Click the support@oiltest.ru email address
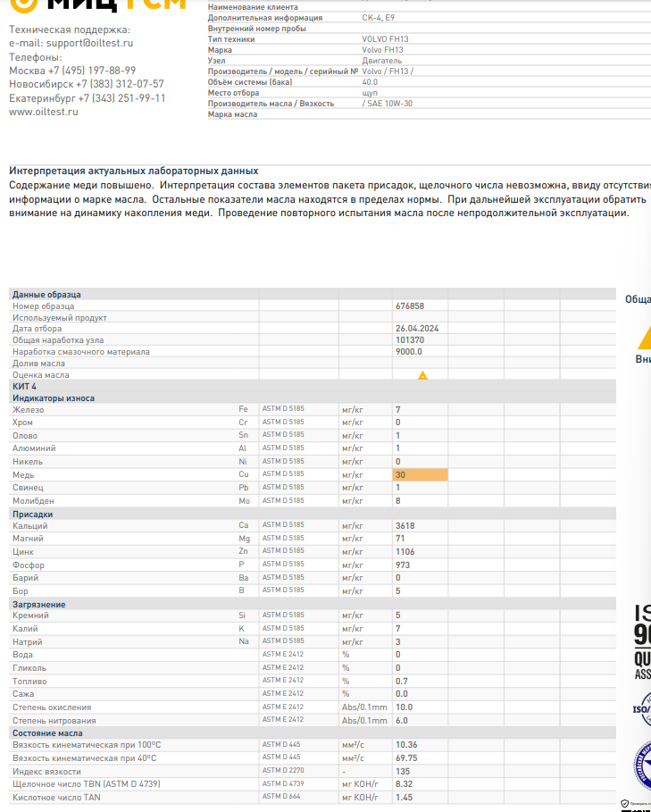The width and height of the screenshot is (651, 812). coord(89,43)
